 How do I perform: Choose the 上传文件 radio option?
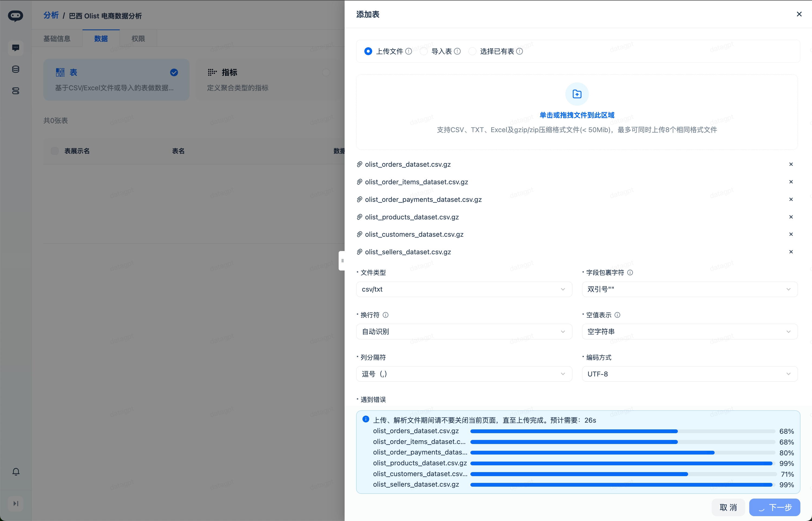click(x=368, y=51)
